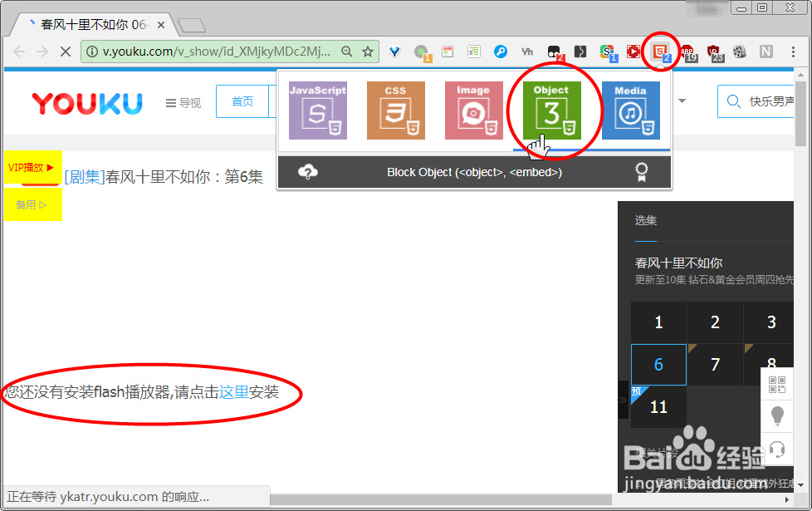
Task: Collapse the side panel with the arrow handle
Action: coord(623,400)
